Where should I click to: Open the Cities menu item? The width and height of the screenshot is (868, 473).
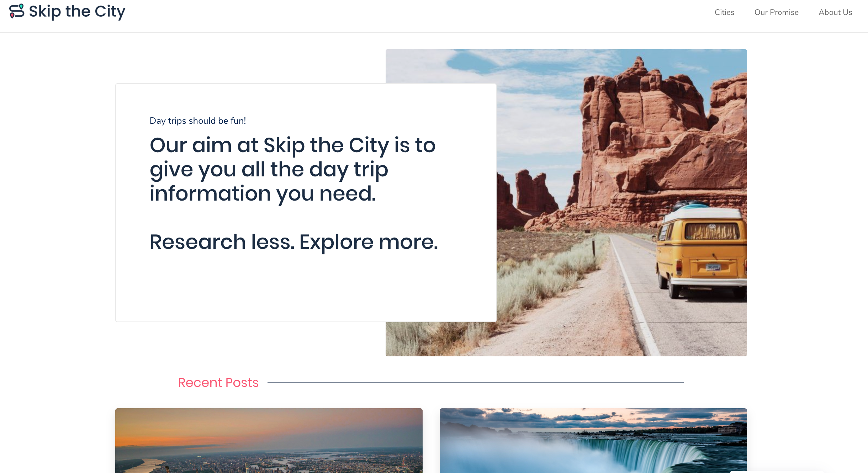724,12
